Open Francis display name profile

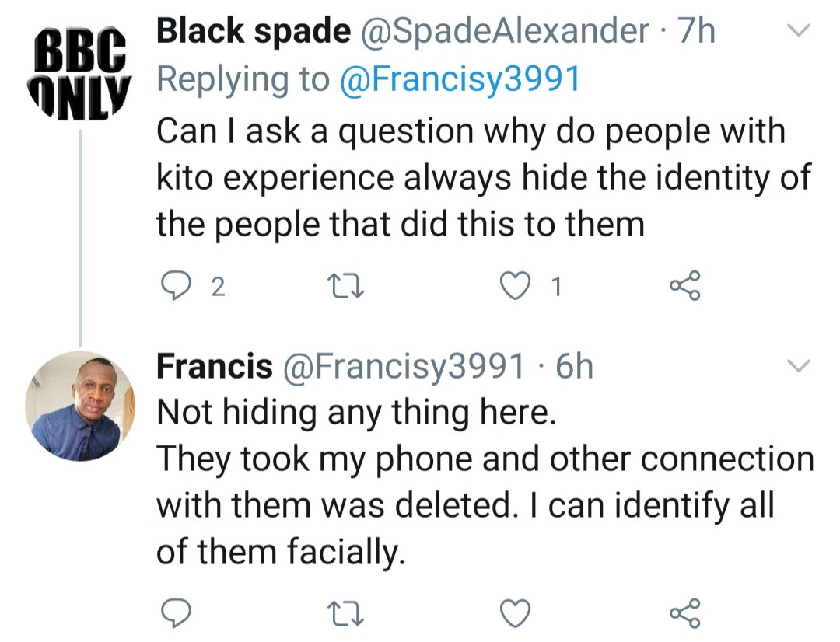(x=215, y=366)
